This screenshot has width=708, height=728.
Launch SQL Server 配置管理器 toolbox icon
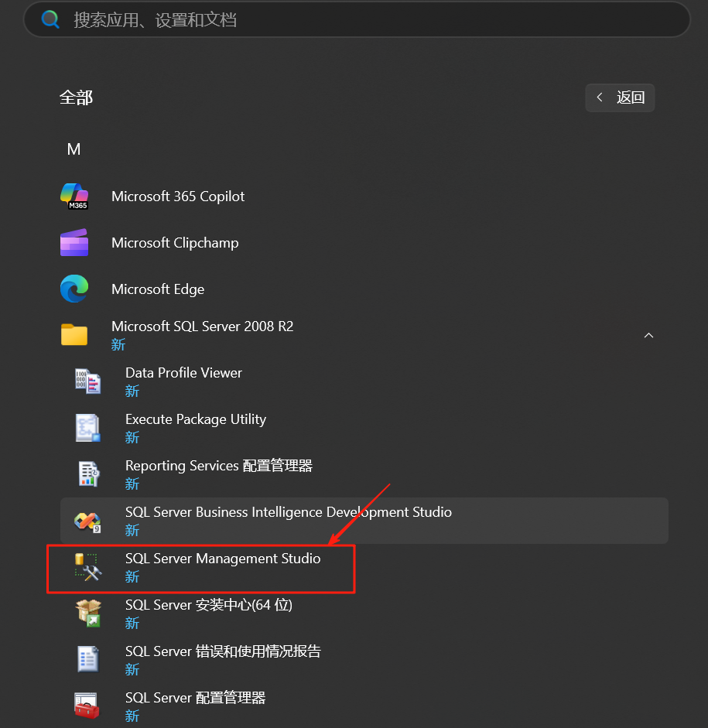(87, 706)
